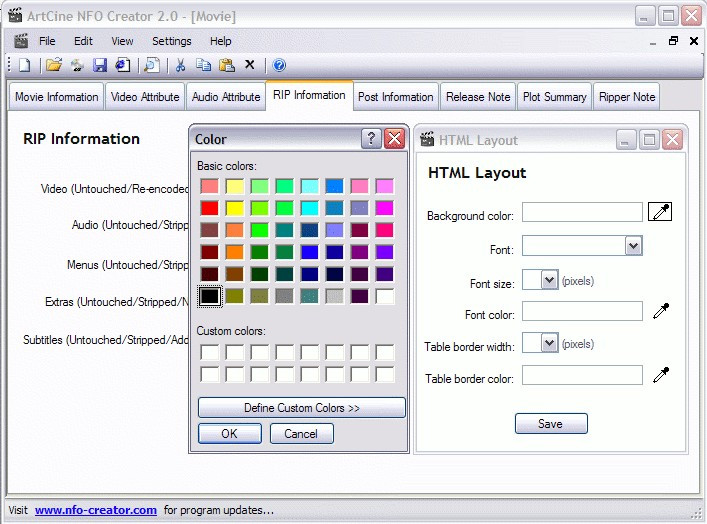This screenshot has height=524, width=707.
Task: Select pure red swatch in second row
Action: pos(210,208)
